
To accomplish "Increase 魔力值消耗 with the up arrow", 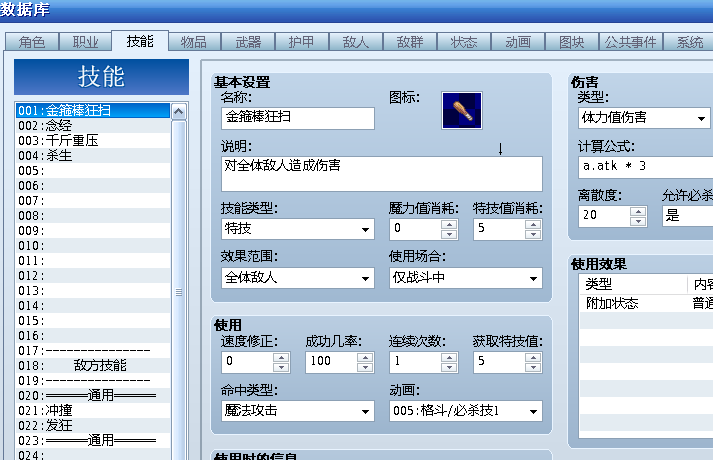I will point(449,224).
